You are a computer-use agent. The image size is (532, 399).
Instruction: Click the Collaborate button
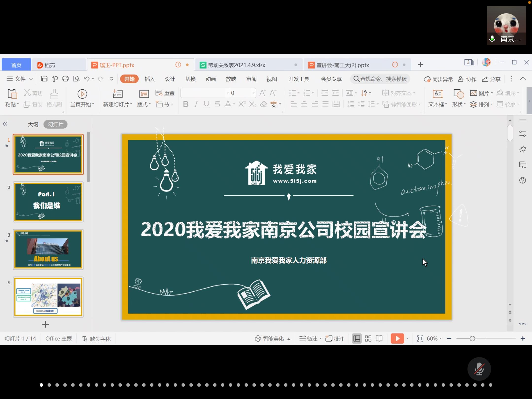(467, 79)
